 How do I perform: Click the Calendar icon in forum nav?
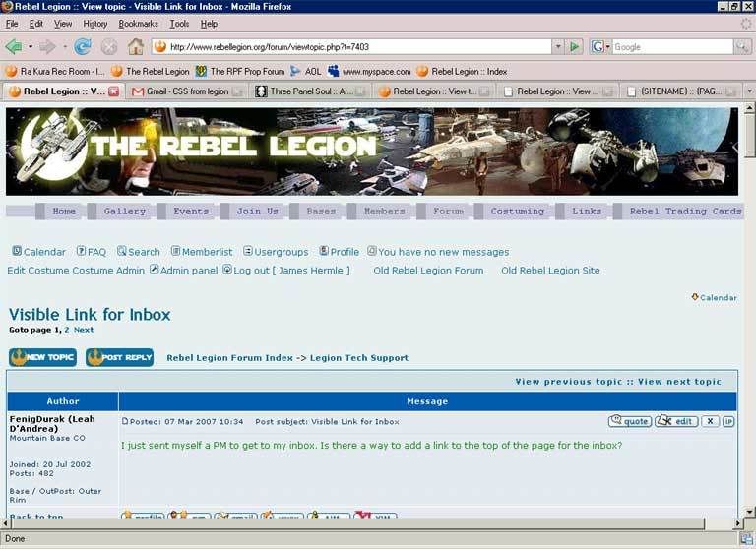point(17,251)
